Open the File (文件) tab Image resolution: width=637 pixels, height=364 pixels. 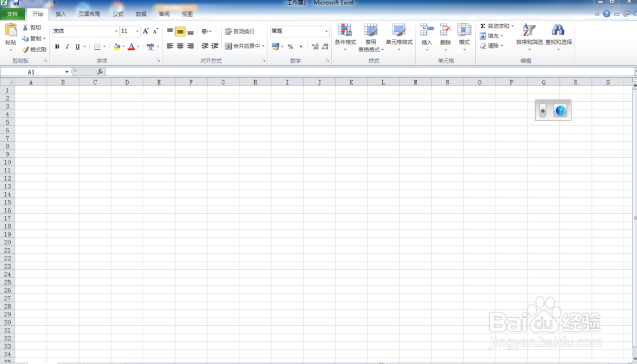click(x=13, y=14)
